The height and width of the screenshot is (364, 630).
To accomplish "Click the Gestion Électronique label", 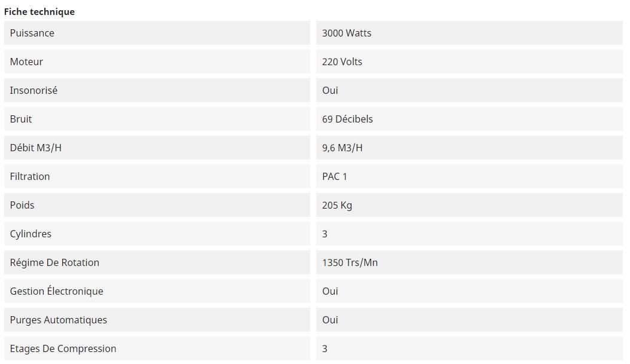I will 56,292.
